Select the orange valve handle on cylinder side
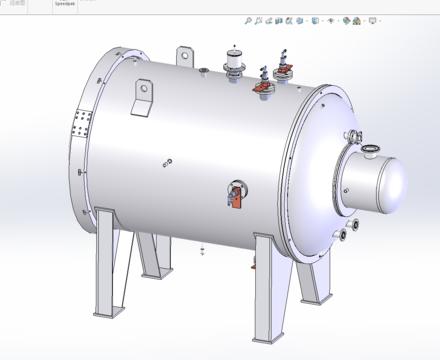440x360 pixels. [x=236, y=198]
